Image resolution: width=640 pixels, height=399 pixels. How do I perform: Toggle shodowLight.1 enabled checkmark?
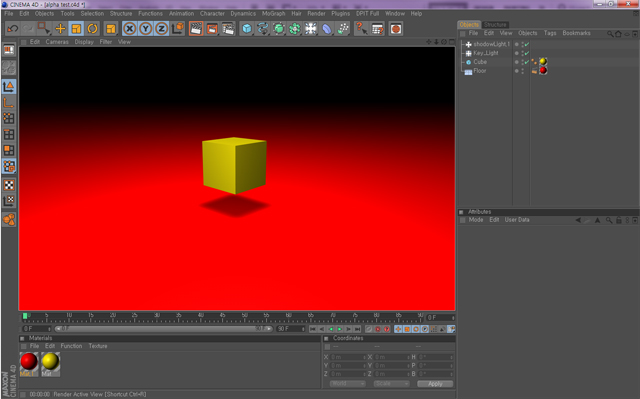[527, 44]
